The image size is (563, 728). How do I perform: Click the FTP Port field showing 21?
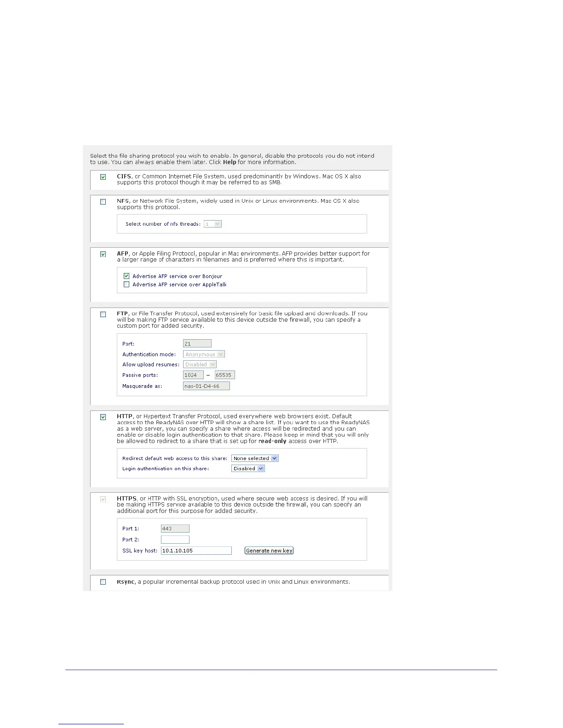(197, 343)
